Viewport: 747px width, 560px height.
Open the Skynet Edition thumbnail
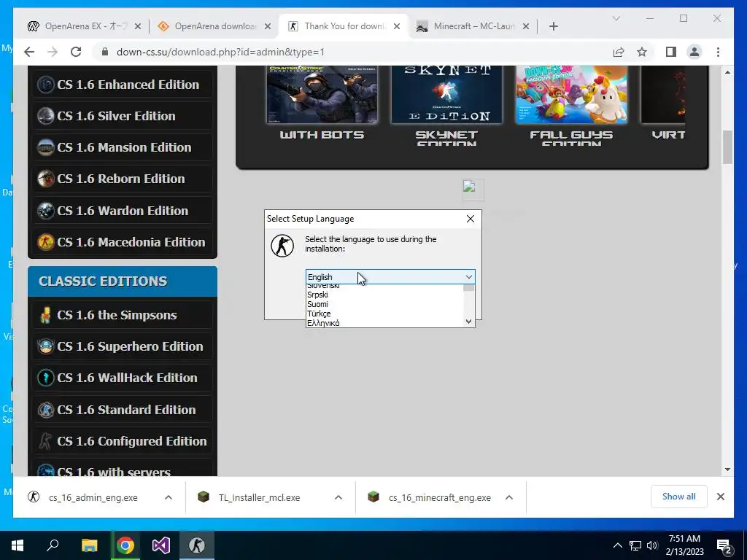pos(447,95)
